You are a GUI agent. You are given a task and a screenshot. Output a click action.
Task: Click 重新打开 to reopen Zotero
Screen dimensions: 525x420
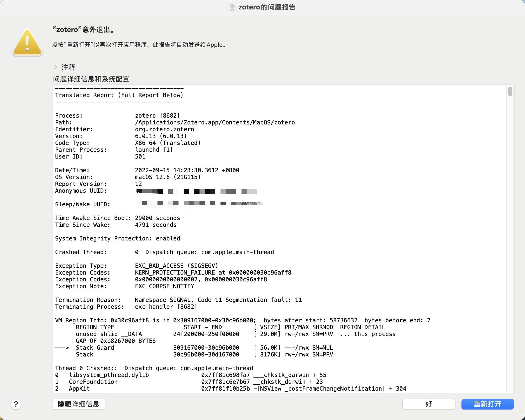[487, 404]
